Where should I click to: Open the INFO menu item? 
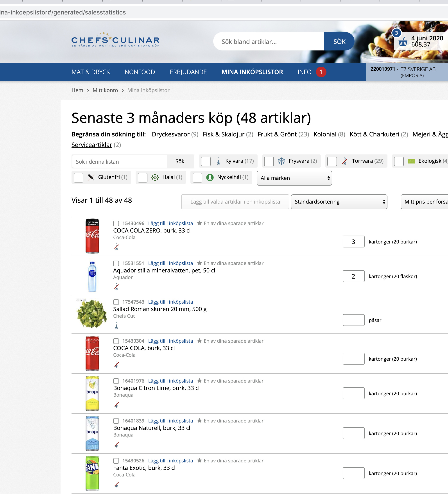pos(304,72)
